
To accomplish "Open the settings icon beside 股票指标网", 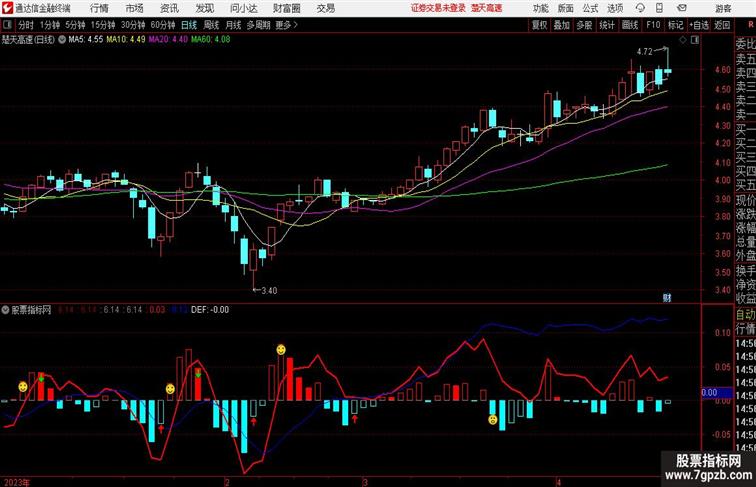I will point(5,310).
